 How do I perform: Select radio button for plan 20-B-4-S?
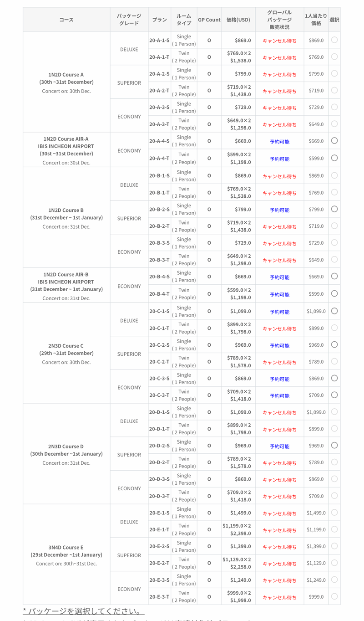pos(334,276)
